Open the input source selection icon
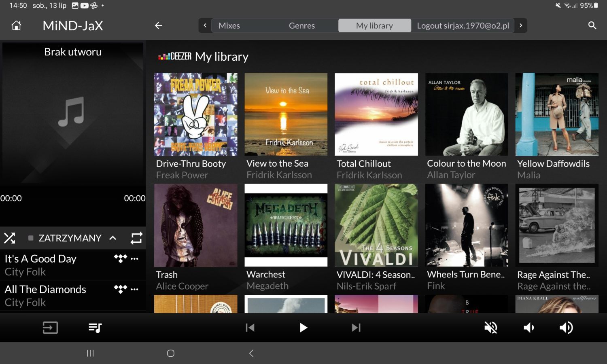 click(x=50, y=328)
